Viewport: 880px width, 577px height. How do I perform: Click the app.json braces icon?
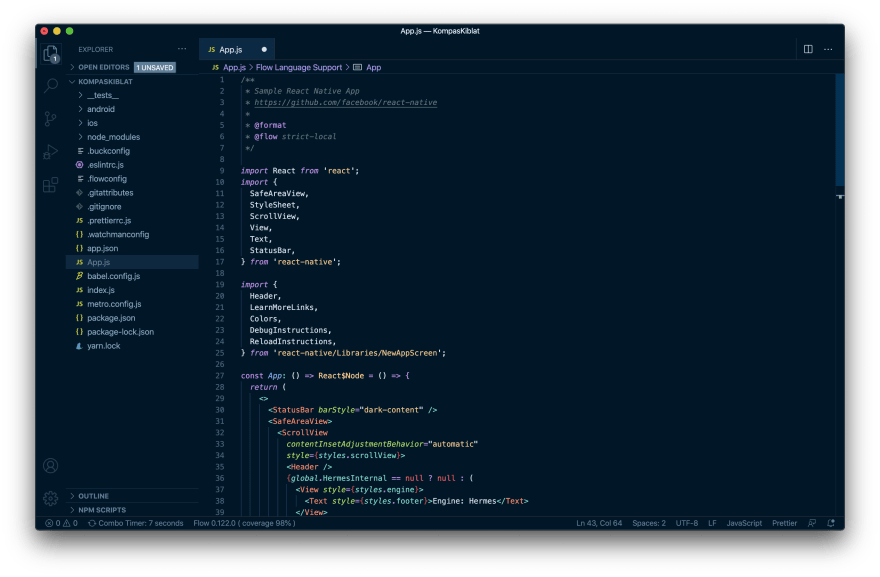[x=80, y=248]
